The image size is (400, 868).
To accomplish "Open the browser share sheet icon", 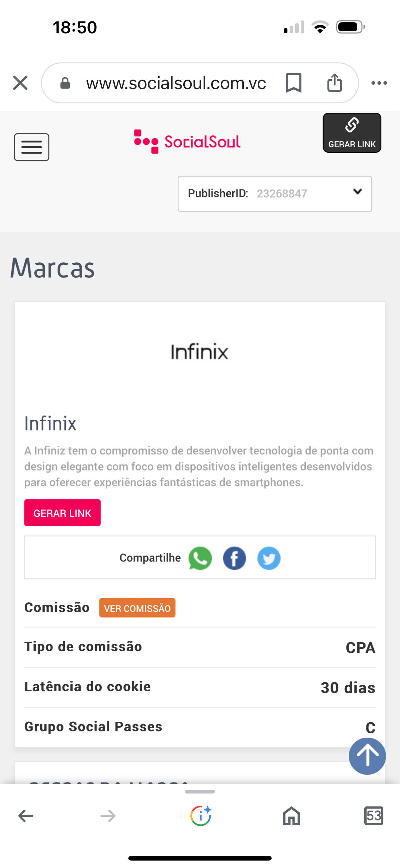I will coord(334,83).
